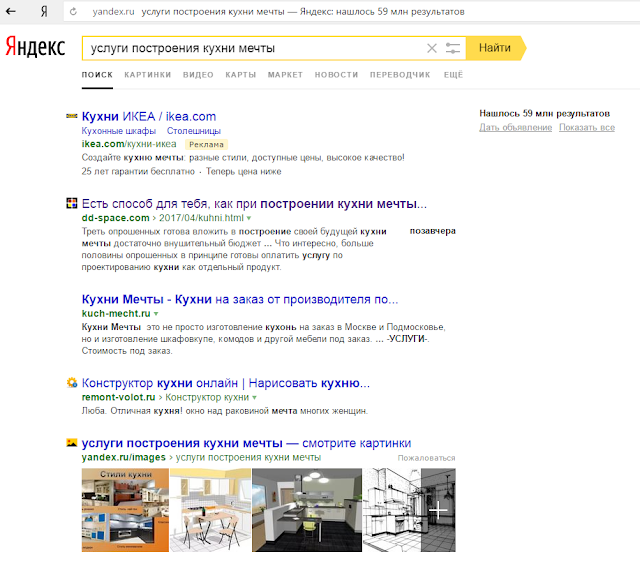Open the dd-space.com domain link
The width and height of the screenshot is (640, 566).
coord(116,218)
